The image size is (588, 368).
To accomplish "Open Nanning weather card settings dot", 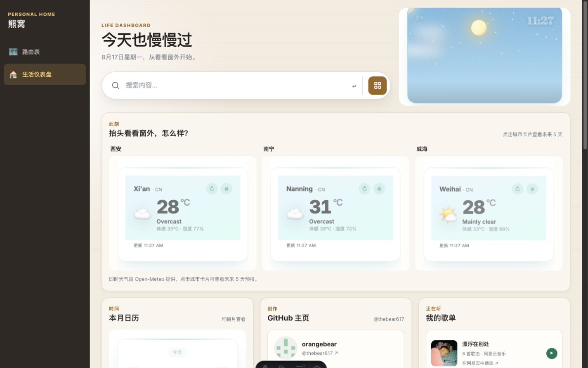I will [x=379, y=189].
